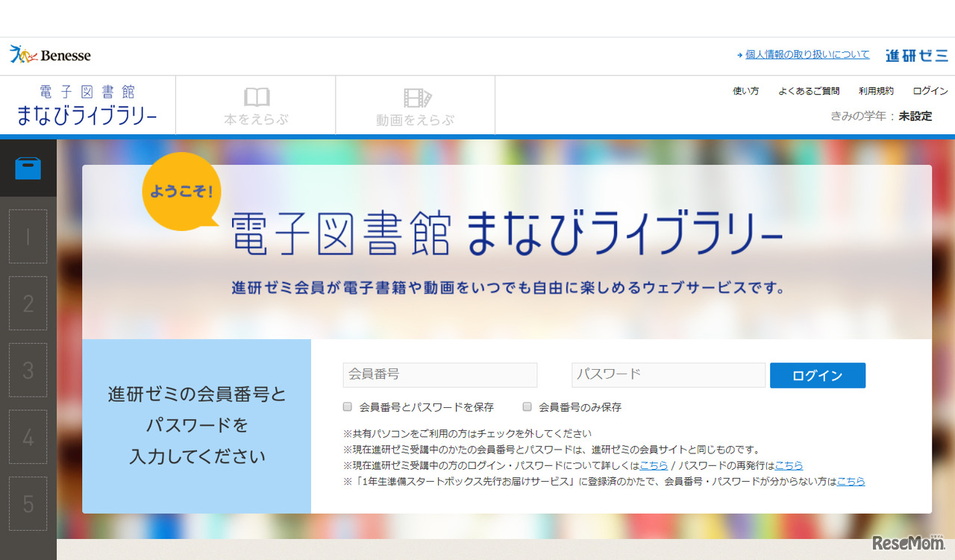This screenshot has width=955, height=560.
Task: Select sidebar bookshelf slot 3
Action: tap(28, 370)
